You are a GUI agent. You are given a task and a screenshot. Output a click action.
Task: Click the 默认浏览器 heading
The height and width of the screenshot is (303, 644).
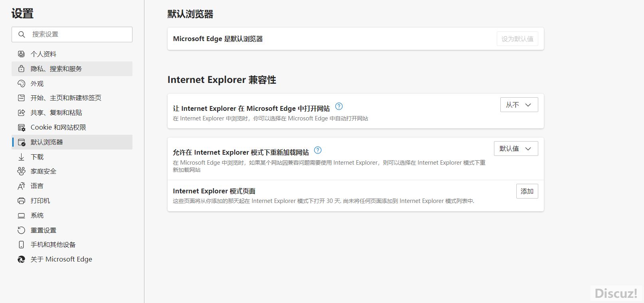tap(190, 14)
